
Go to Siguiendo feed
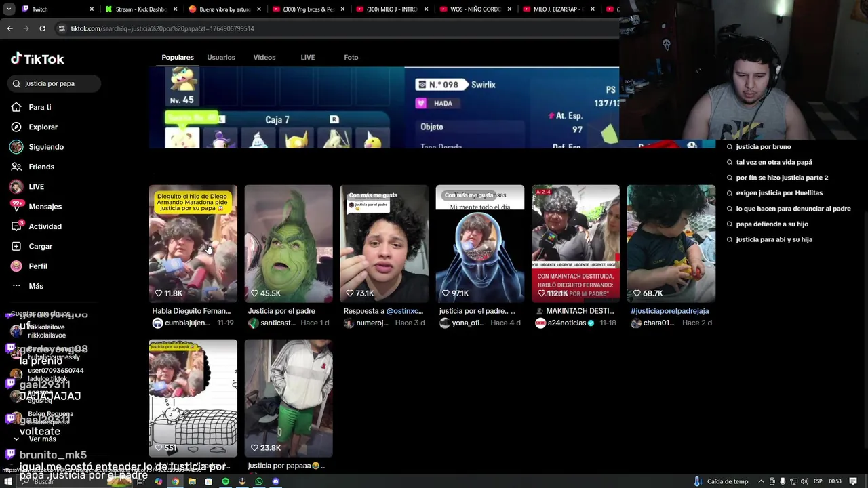pyautogui.click(x=37, y=147)
